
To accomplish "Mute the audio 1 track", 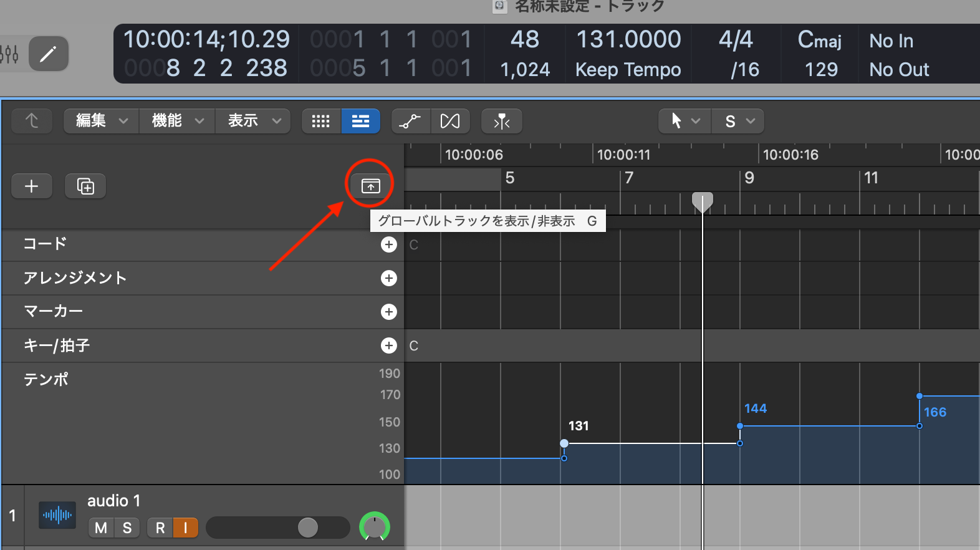I will [101, 528].
